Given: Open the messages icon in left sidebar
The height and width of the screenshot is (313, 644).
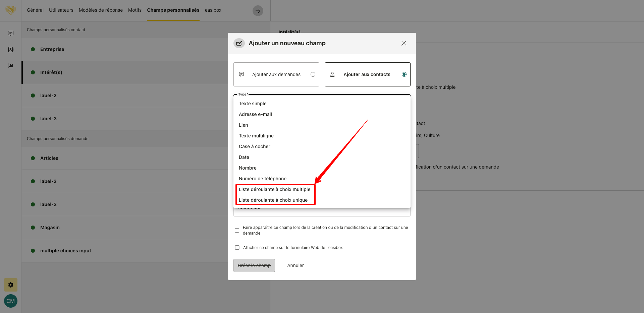Looking at the screenshot, I should (11, 34).
